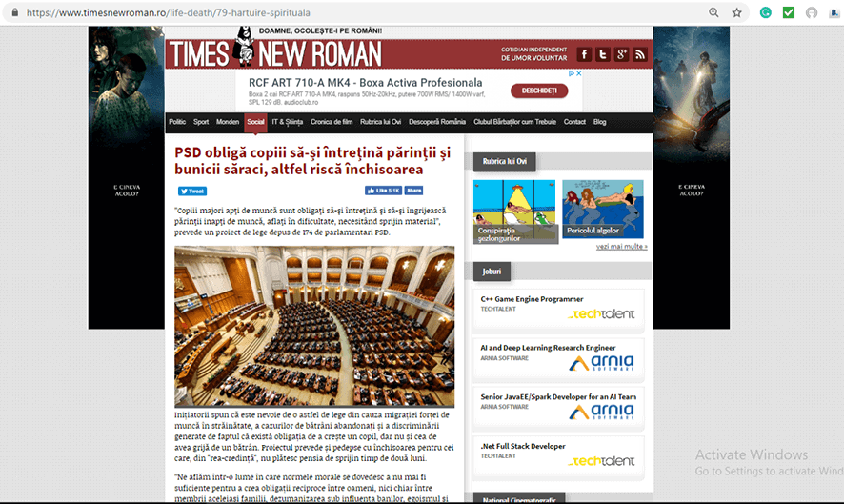Screen dimensions: 844x504
Task: Open Cronica de film menu item
Action: [332, 122]
